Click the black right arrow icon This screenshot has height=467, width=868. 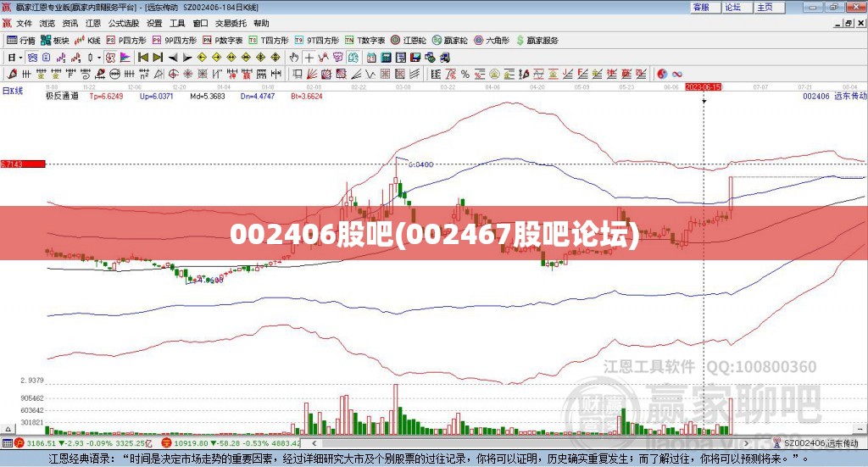click(187, 58)
